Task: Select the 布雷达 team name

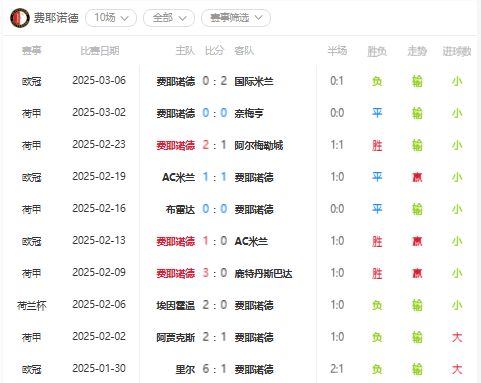Action: click(180, 209)
